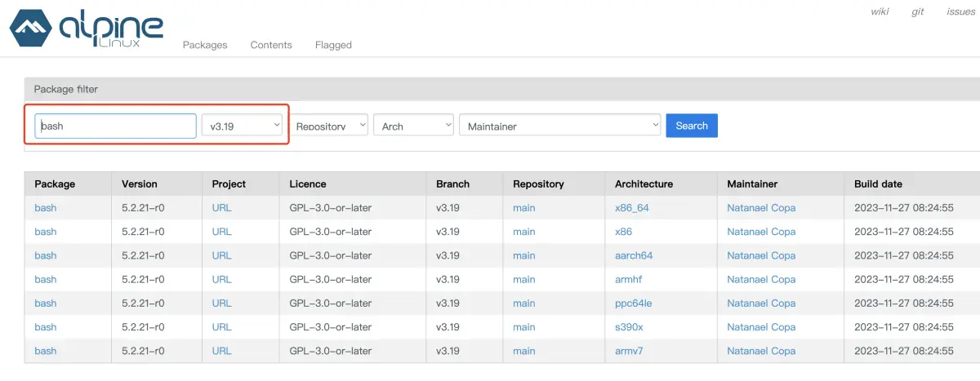The image size is (980, 381).
Task: Go to the git link
Action: tap(917, 11)
